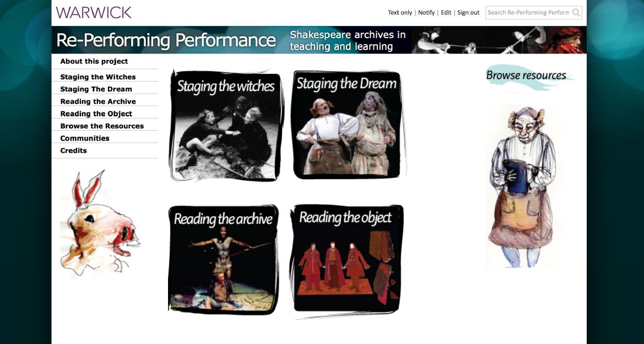Open the Warwick logo homepage
This screenshot has width=644, height=344.
(94, 12)
